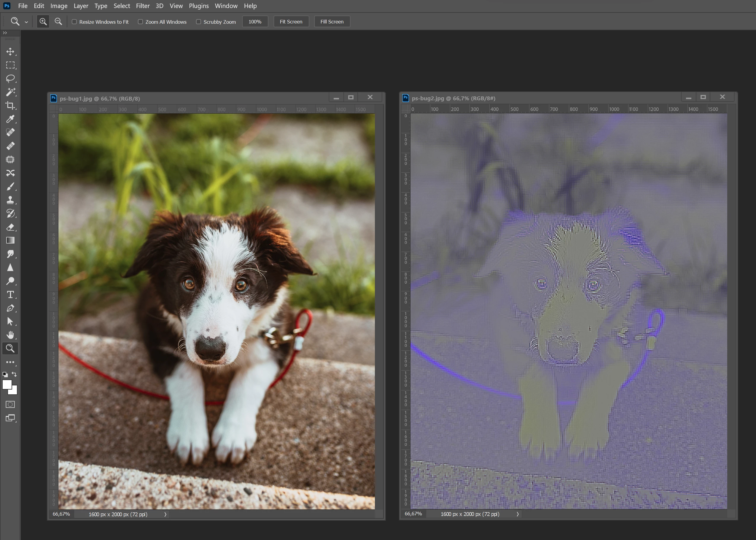Choose the Hand tool
Screen dimensions: 756x540
pyautogui.click(x=10, y=335)
